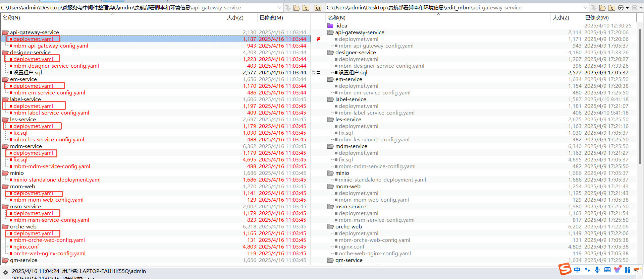The image size is (644, 279).
Task: Sort left pane by 大小(Z) column
Action: (x=235, y=18)
